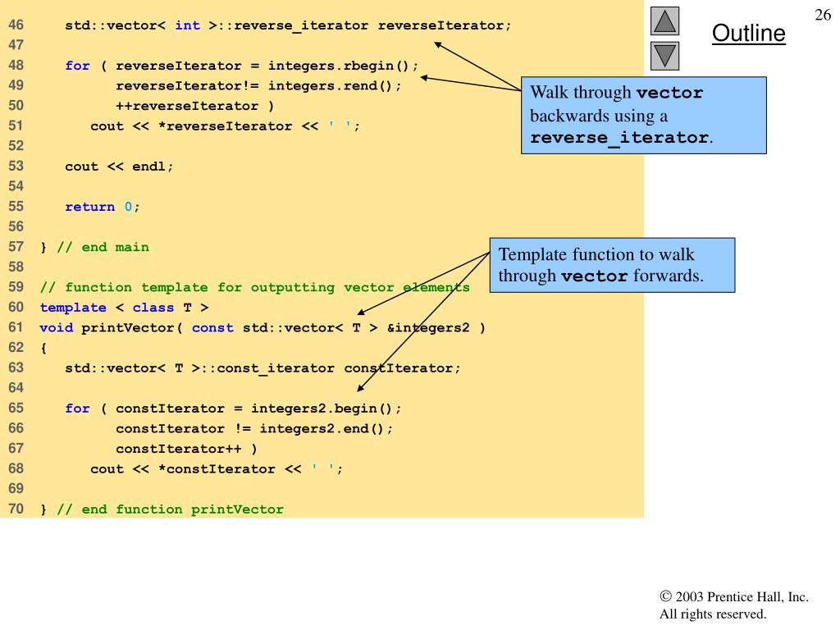Image resolution: width=840 pixels, height=630 pixels.
Task: Click 'All rights reserved.' footer text
Action: pos(713,614)
